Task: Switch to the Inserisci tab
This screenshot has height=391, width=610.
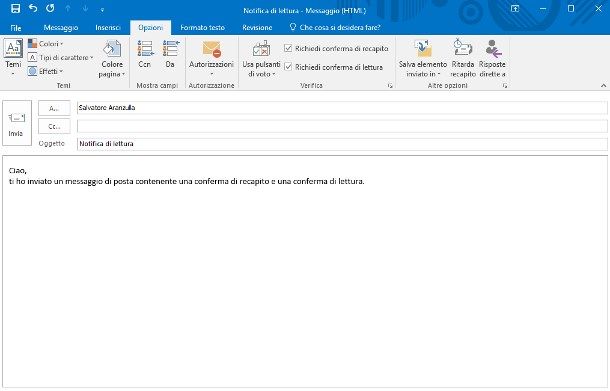Action: pyautogui.click(x=108, y=28)
